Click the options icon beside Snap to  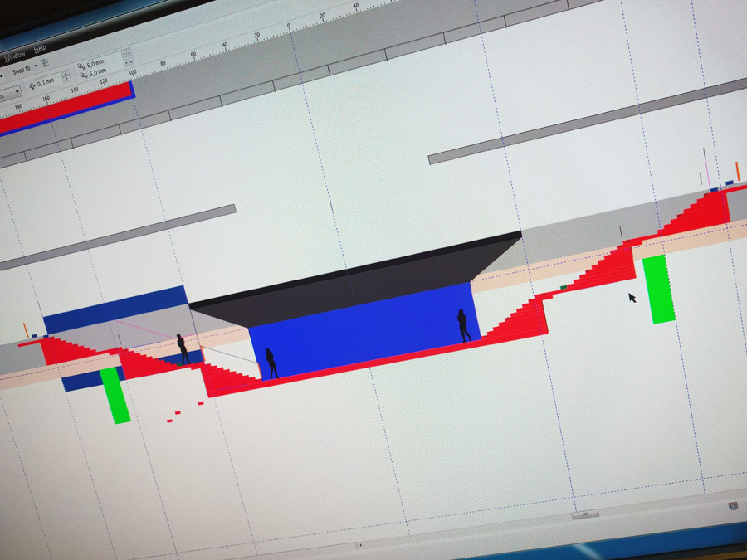point(46,61)
